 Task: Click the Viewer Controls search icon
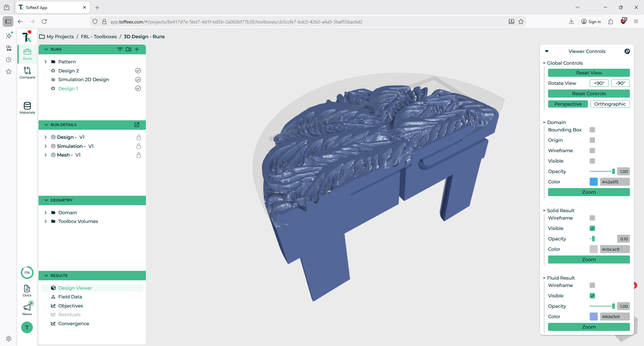pos(627,51)
